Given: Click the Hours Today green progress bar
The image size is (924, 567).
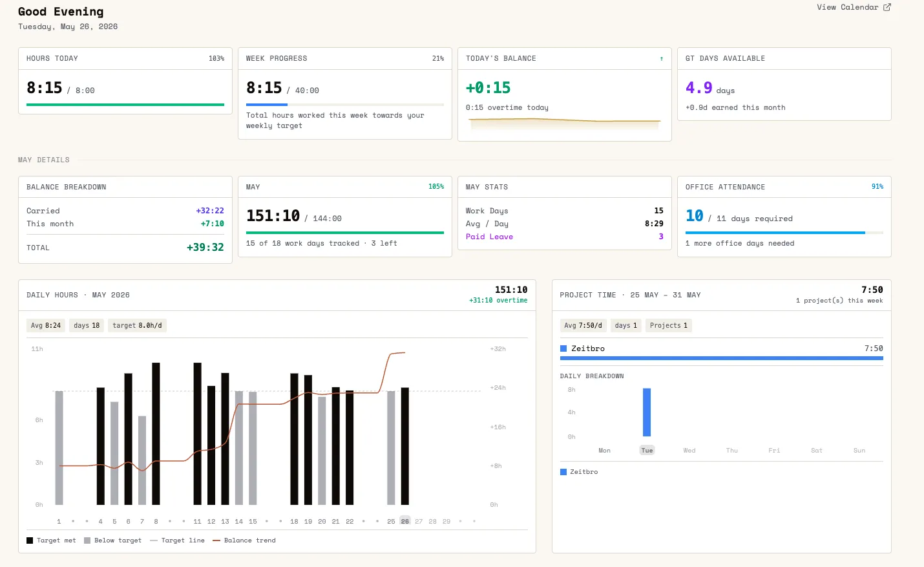Looking at the screenshot, I should click(x=125, y=104).
